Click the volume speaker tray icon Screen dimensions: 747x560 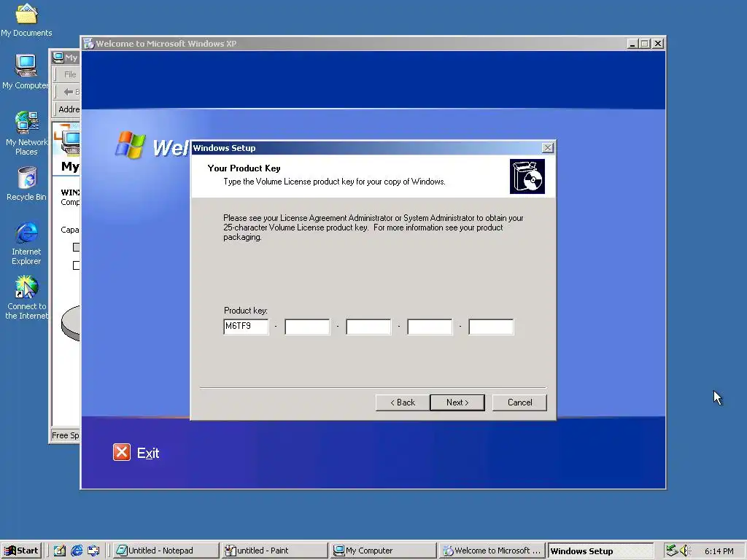click(684, 551)
